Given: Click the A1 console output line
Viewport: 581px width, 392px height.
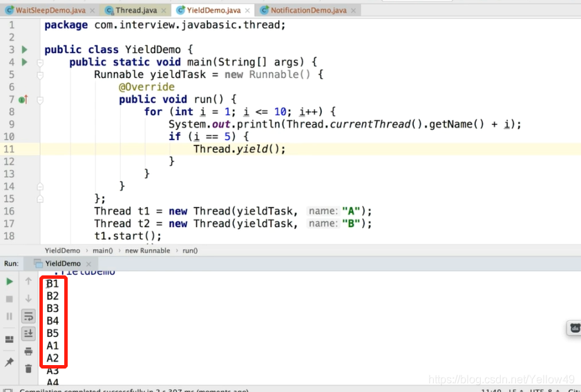Looking at the screenshot, I should click(53, 346).
